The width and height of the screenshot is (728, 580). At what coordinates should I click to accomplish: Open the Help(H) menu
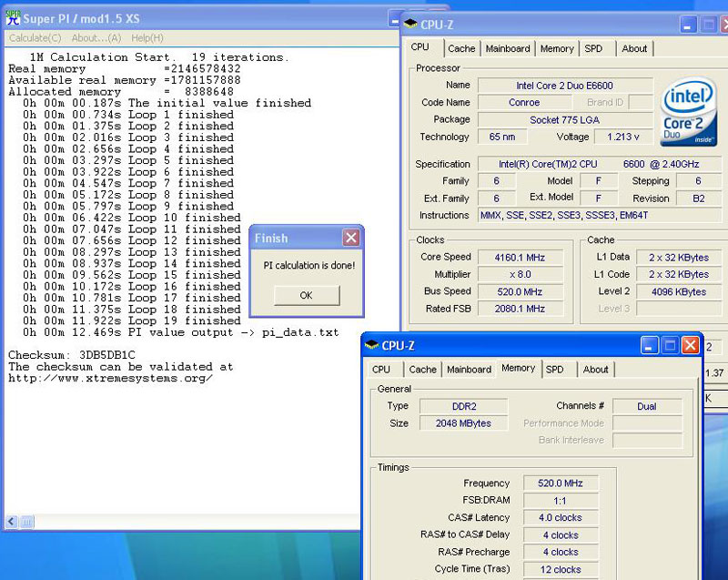click(147, 38)
